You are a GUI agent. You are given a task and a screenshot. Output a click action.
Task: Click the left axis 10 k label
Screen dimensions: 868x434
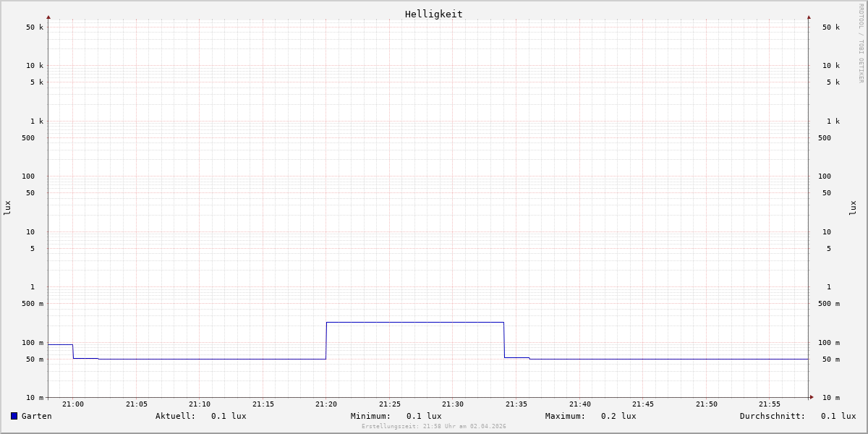[x=35, y=66]
